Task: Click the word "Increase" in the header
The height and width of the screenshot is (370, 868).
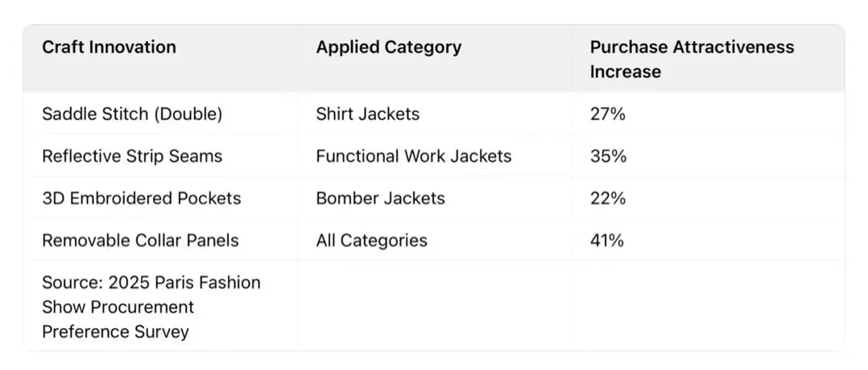Action: [x=626, y=72]
